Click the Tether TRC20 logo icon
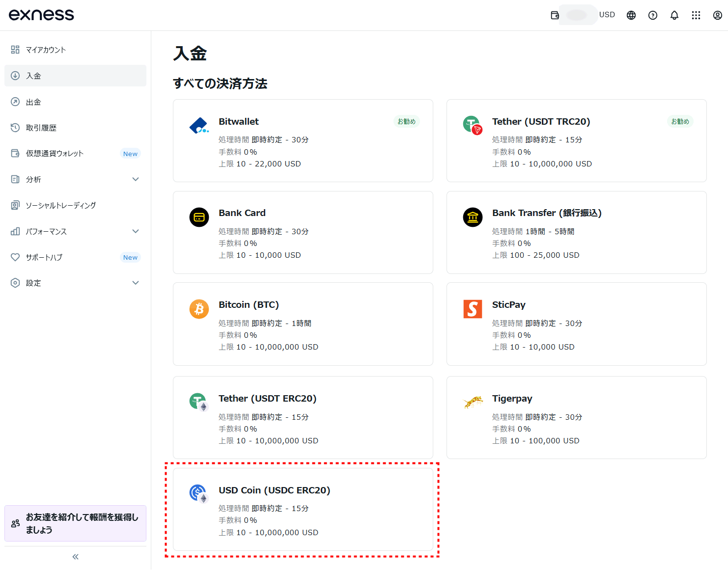Viewport: 728px width, 570px height. [473, 125]
